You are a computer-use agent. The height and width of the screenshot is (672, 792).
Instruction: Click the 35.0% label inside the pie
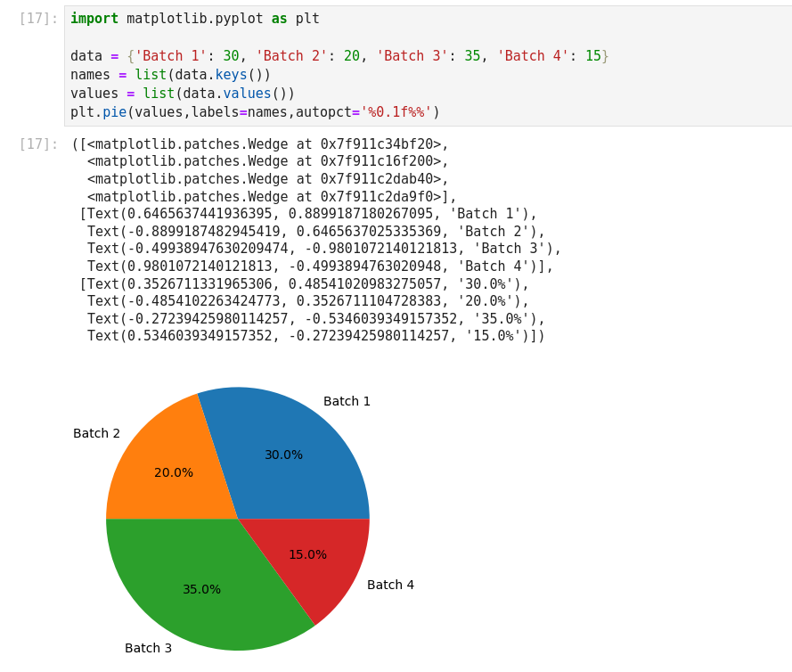point(201,590)
